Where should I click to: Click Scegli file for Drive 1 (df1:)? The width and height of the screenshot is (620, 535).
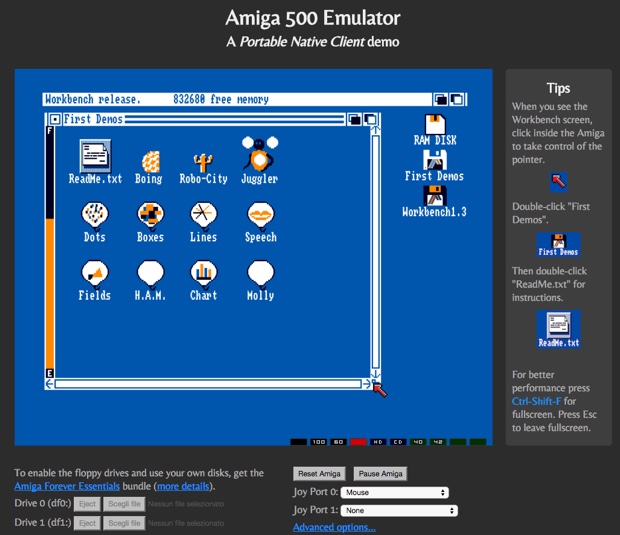coord(124,523)
